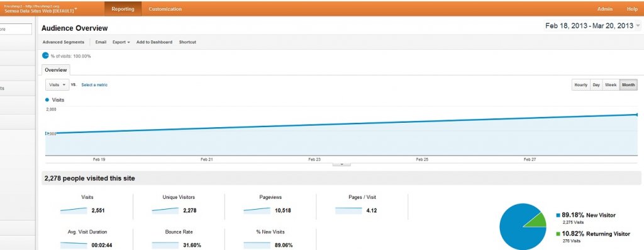Click the Pages / Visit sparkline 4.12
This screenshot has height=250, width=644.
pos(348,210)
